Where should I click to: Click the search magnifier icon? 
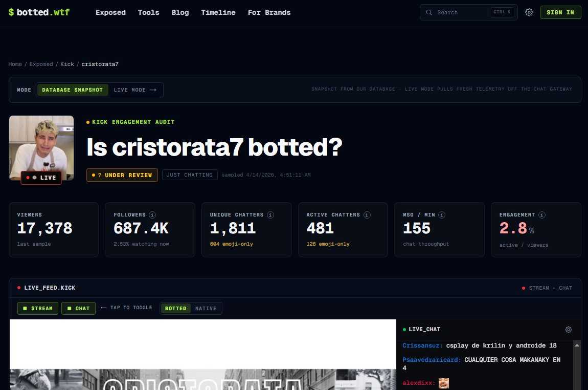[x=428, y=12]
